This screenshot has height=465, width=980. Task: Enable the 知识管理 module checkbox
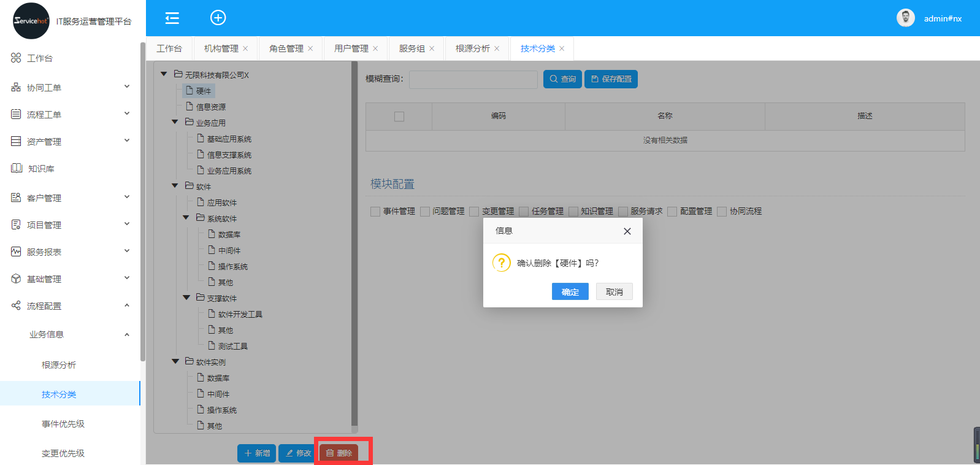(573, 212)
